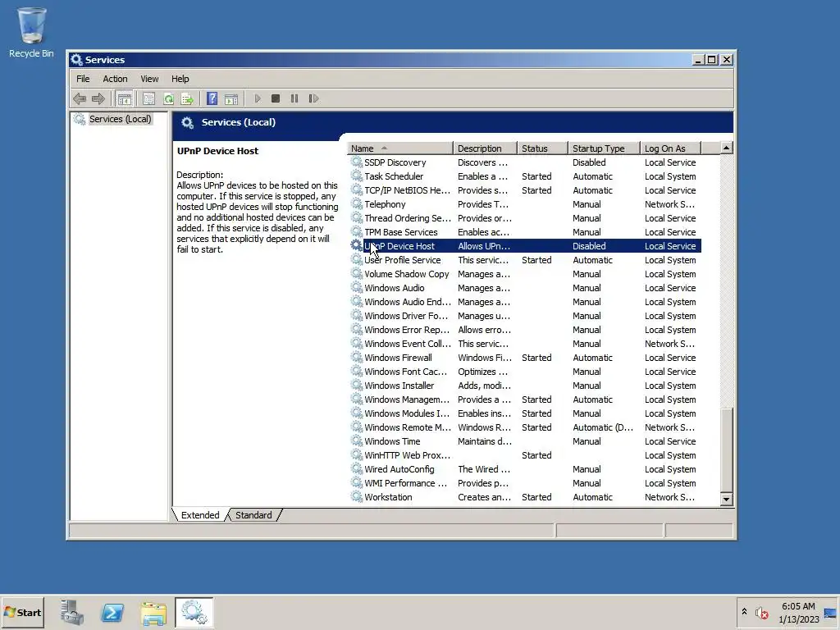Open the Start menu

(22, 612)
